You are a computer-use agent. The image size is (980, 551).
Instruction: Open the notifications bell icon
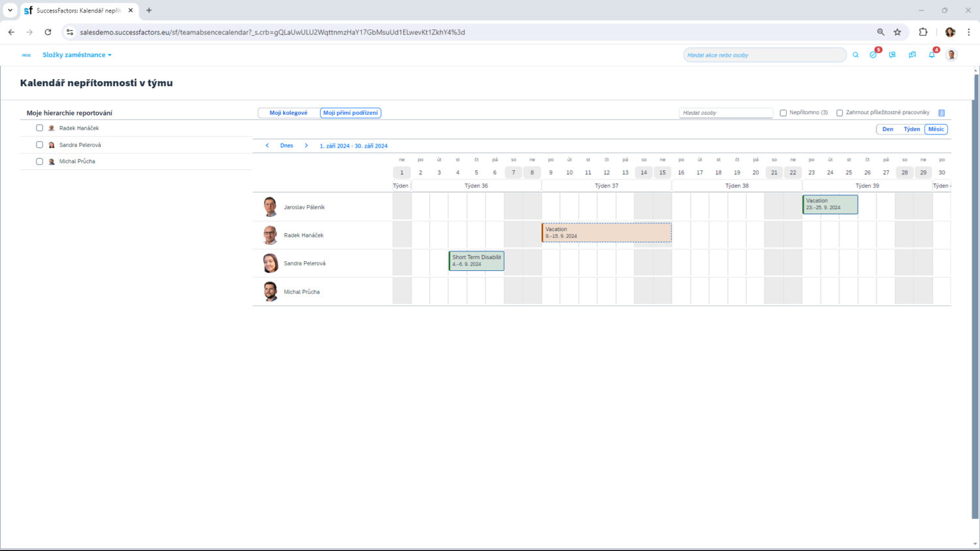(932, 55)
